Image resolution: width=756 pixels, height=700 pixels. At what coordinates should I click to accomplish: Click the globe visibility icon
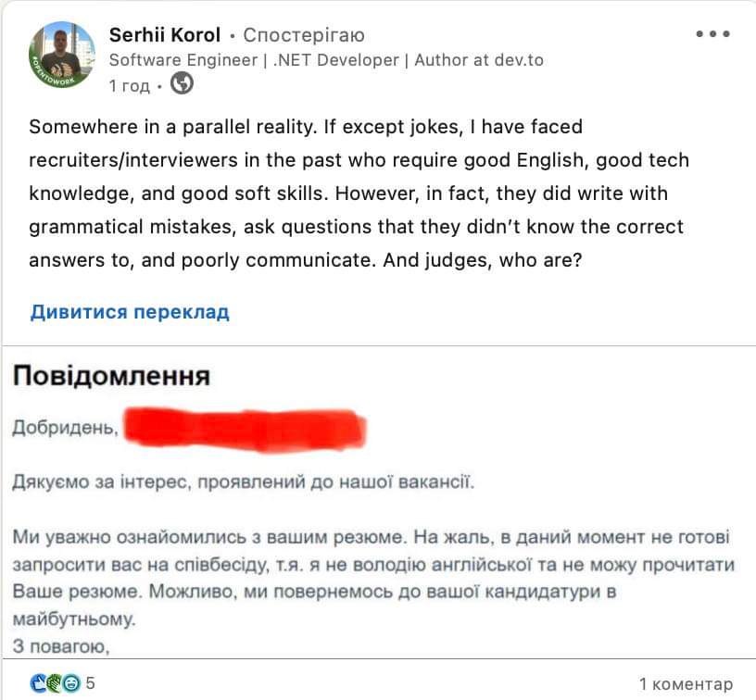(183, 84)
